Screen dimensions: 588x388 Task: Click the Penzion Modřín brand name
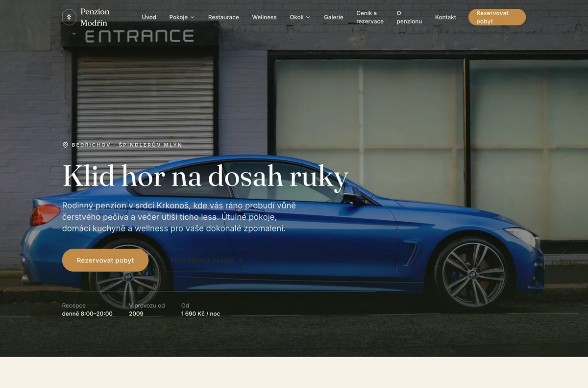(95, 17)
